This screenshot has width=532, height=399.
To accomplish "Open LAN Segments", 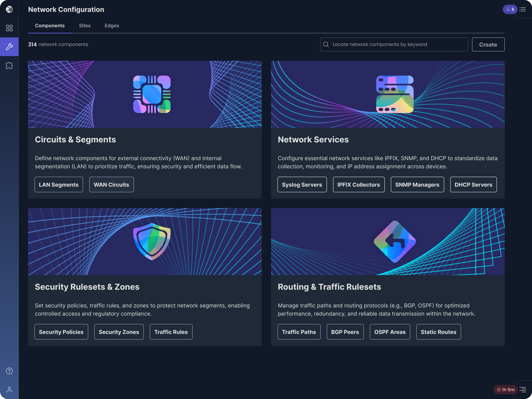I will pyautogui.click(x=59, y=184).
